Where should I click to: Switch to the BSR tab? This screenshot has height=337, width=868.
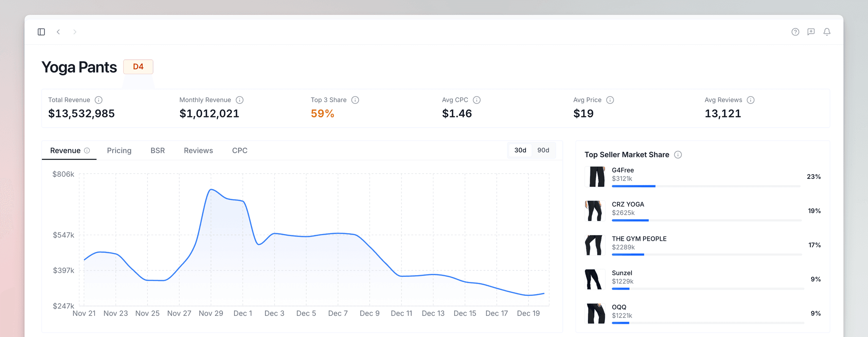(158, 150)
